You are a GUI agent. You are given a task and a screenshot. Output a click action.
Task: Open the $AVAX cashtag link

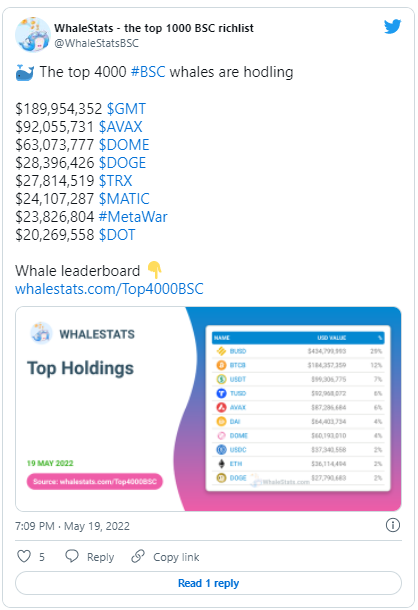pyautogui.click(x=120, y=127)
